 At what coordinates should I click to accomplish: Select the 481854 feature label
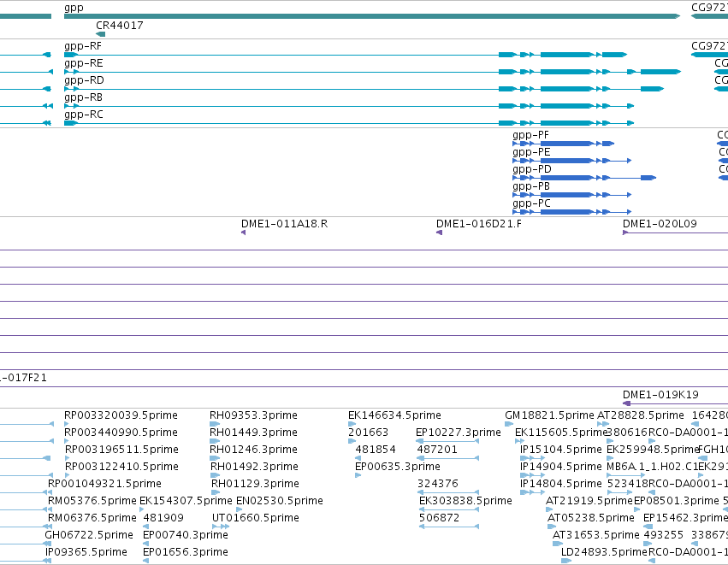[376, 450]
